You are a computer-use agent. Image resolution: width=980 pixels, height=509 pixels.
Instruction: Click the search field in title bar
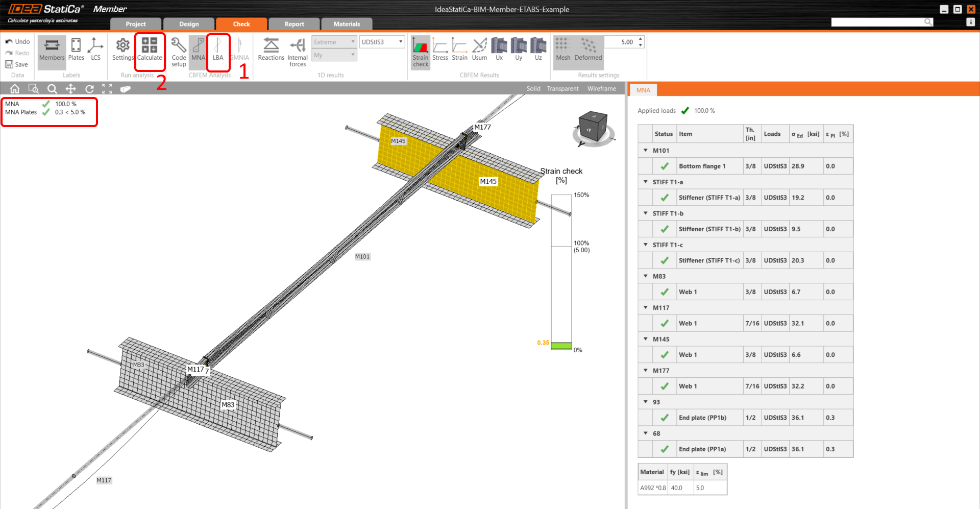coord(878,22)
